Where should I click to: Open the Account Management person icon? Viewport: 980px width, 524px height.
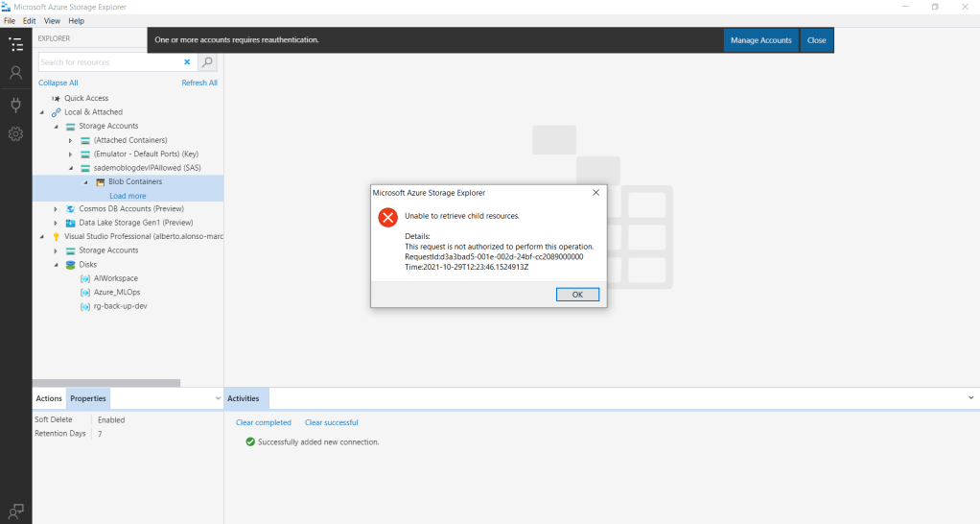click(x=15, y=73)
